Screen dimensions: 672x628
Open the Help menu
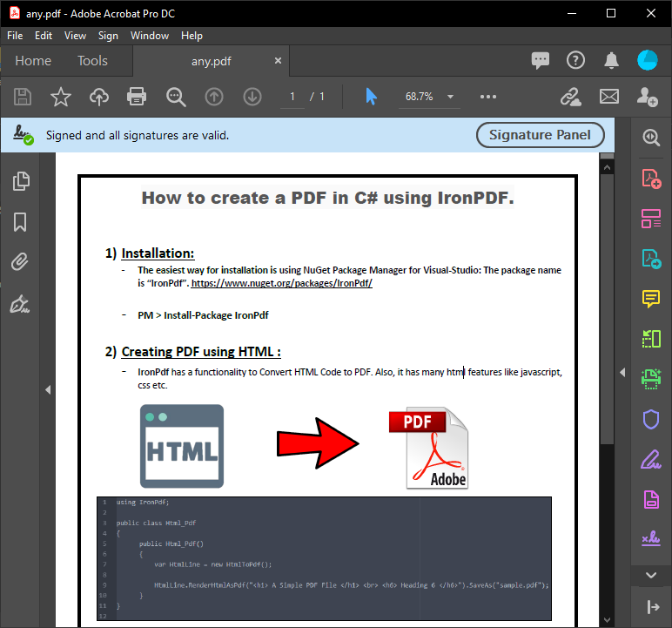(192, 36)
